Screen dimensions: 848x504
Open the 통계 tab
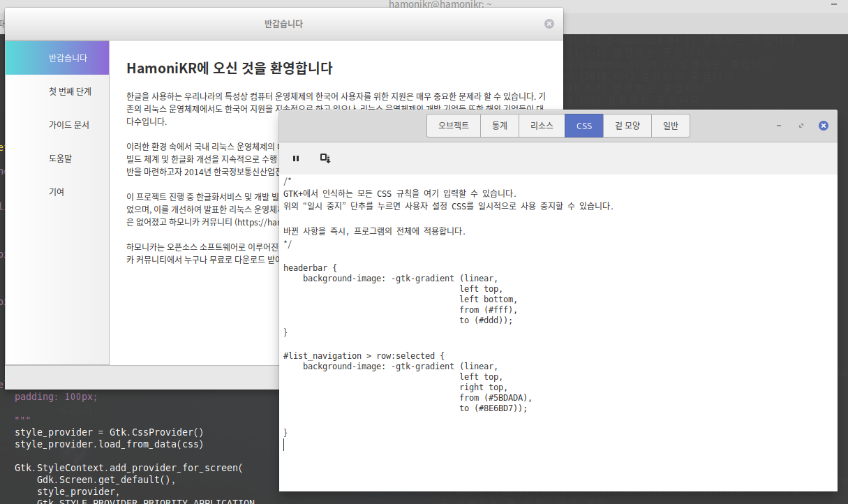500,126
